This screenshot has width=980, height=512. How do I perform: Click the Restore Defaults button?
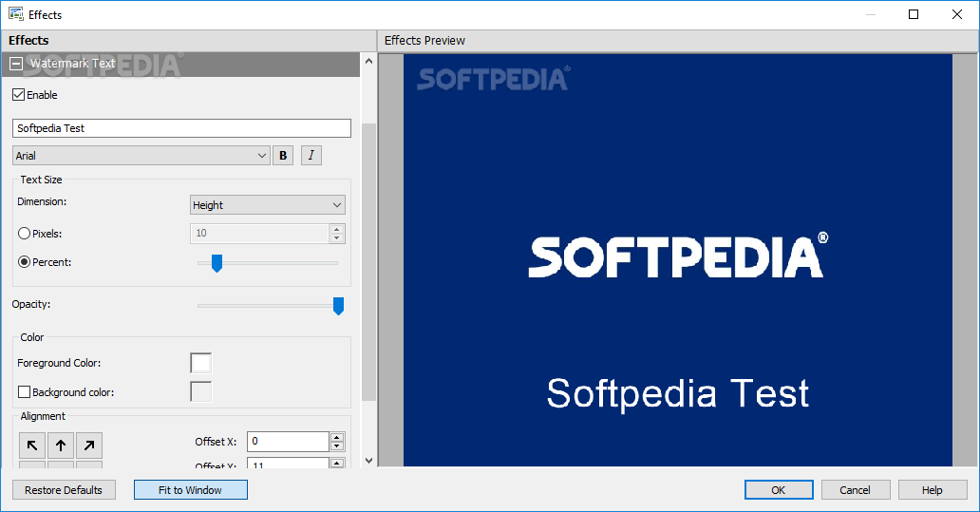click(64, 490)
